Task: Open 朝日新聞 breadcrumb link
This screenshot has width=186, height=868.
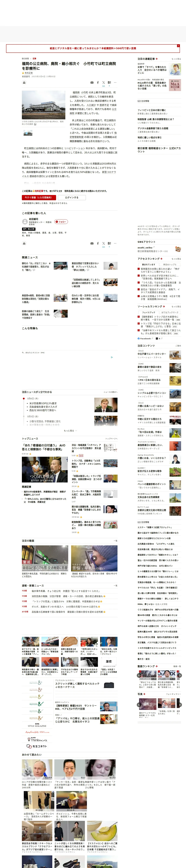Action: [25, 59]
